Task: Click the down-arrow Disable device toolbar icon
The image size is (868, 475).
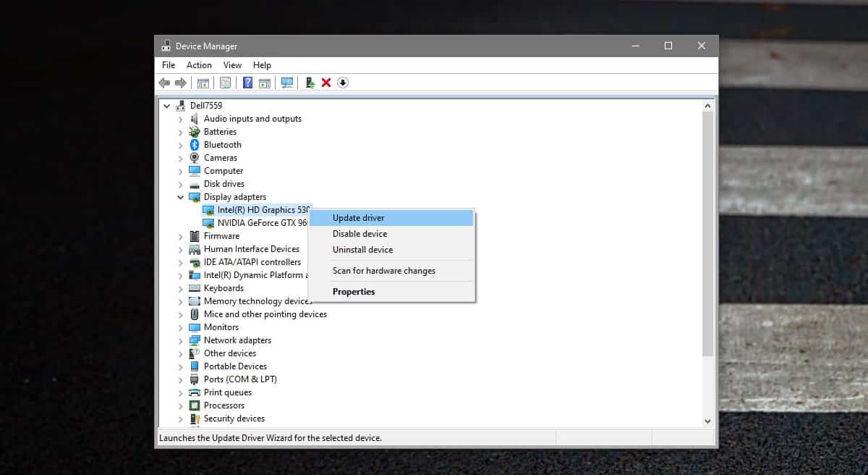Action: click(343, 83)
